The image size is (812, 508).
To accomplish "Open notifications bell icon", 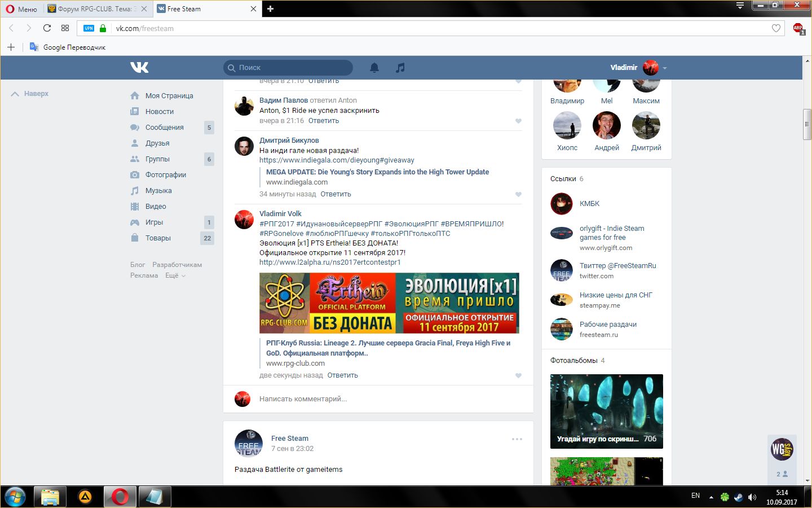I will click(x=374, y=68).
